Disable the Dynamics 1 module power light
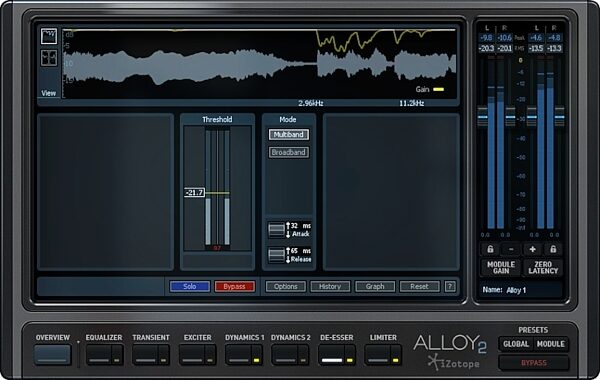This screenshot has width=600, height=380. click(256, 360)
